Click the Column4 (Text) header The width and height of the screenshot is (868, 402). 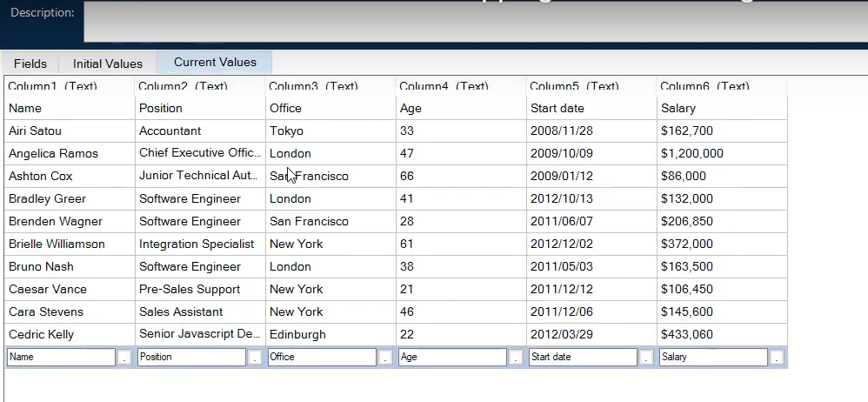[x=461, y=86]
